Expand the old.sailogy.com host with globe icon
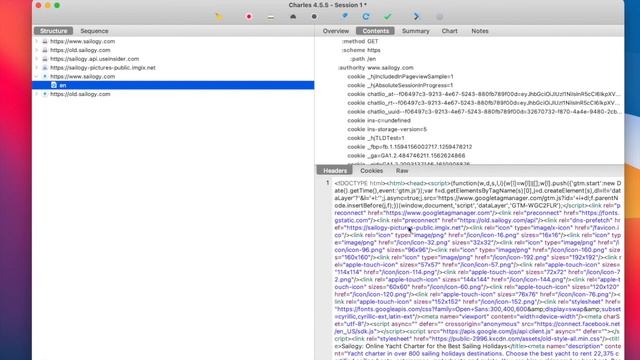Viewport: 640px width, 360px height. point(36,94)
